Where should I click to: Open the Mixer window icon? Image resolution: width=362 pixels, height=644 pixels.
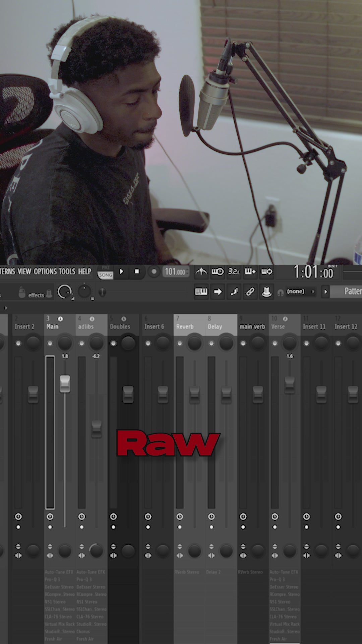(x=266, y=292)
